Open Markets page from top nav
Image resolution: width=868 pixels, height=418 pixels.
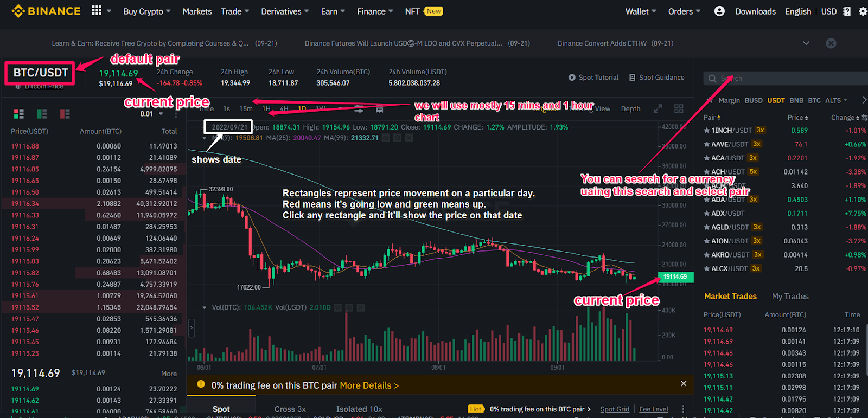tap(197, 11)
